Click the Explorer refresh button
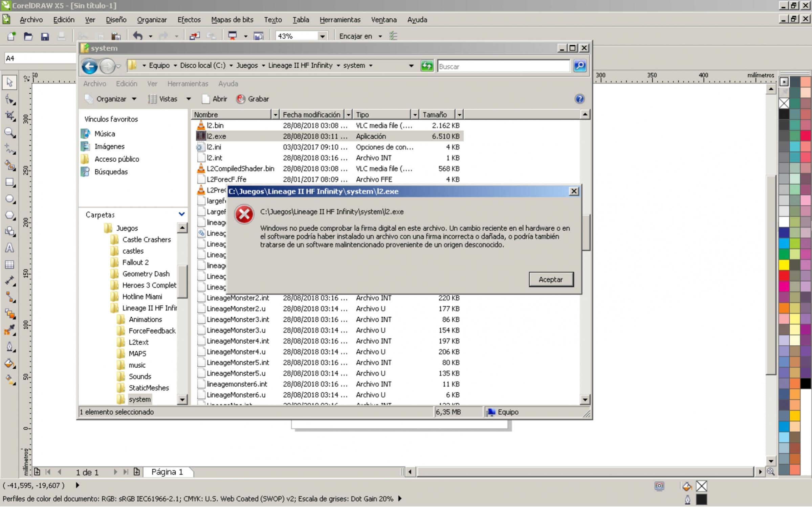Viewport: 812px width, 507px height. [427, 66]
